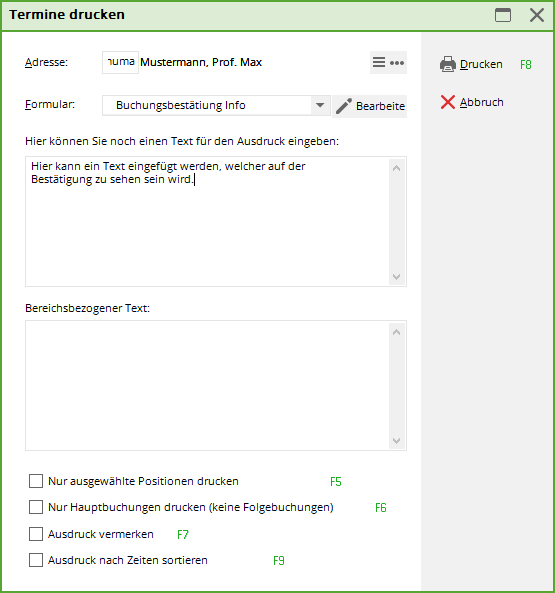Click the printer icon next to Drucken
Image resolution: width=555 pixels, height=593 pixels.
coord(448,64)
